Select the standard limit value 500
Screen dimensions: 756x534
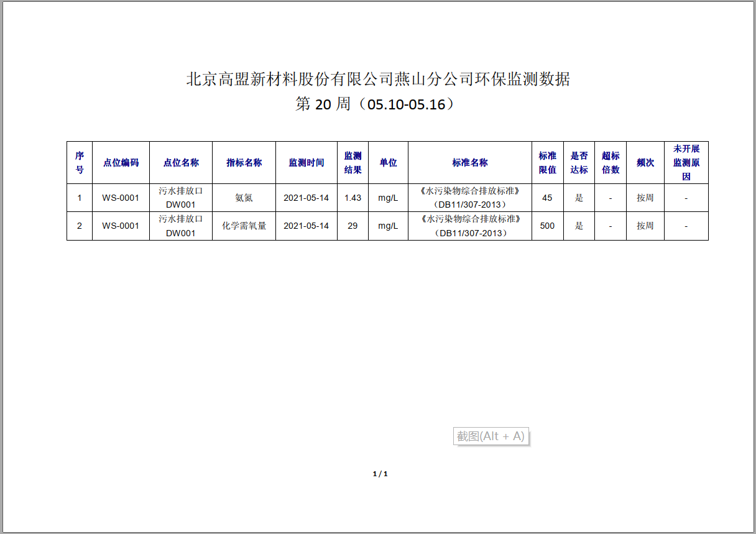point(547,226)
